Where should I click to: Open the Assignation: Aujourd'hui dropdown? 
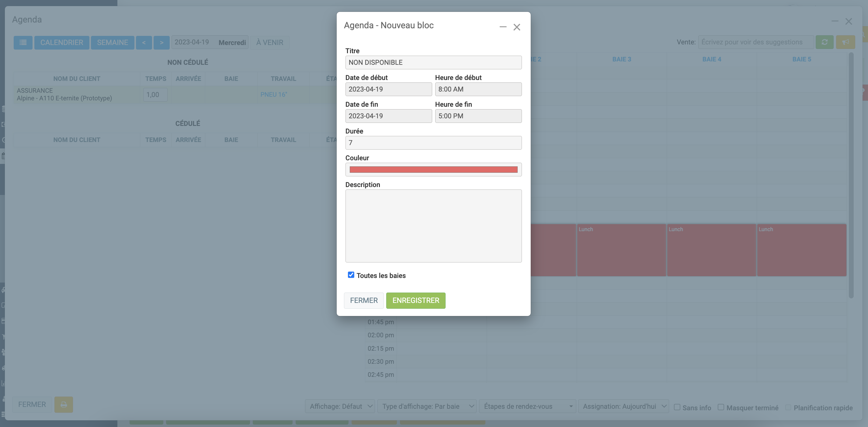click(x=623, y=406)
